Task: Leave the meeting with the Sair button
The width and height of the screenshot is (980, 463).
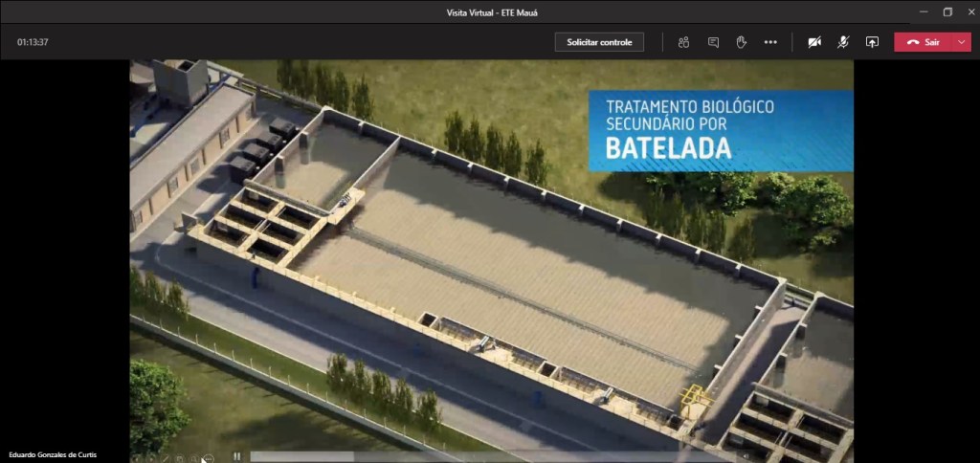Action: click(924, 42)
